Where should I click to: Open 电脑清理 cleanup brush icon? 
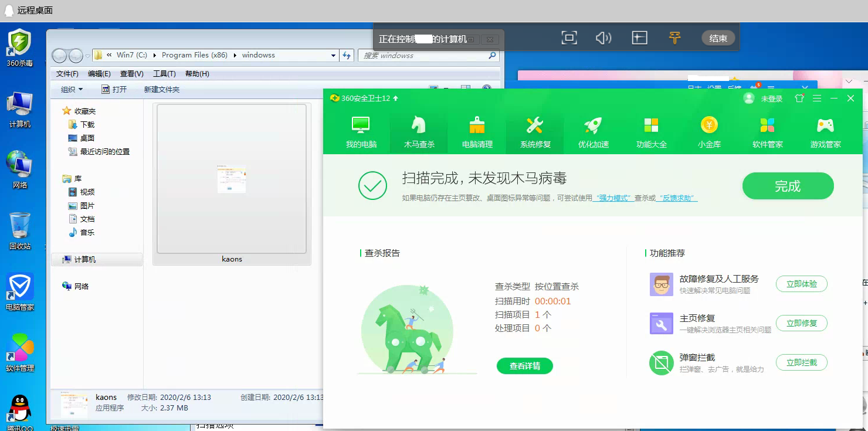tap(477, 125)
